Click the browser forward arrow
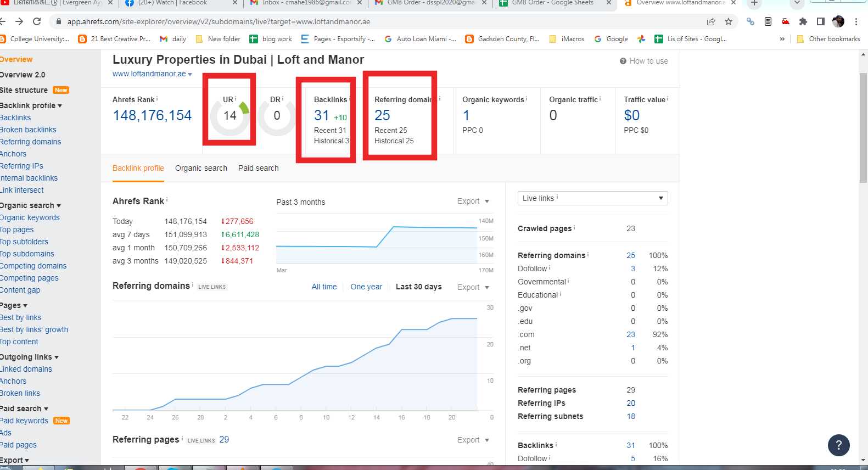Image resolution: width=868 pixels, height=470 pixels. tap(19, 21)
